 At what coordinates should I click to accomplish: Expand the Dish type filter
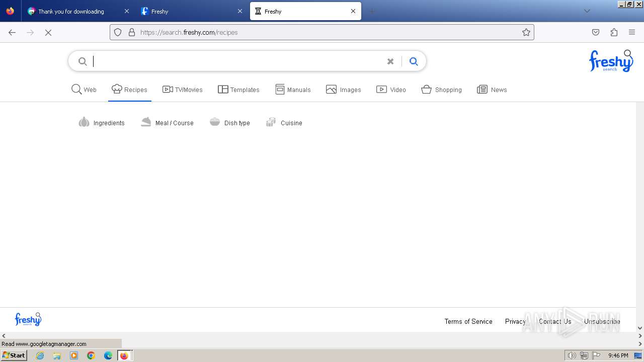[x=230, y=123]
